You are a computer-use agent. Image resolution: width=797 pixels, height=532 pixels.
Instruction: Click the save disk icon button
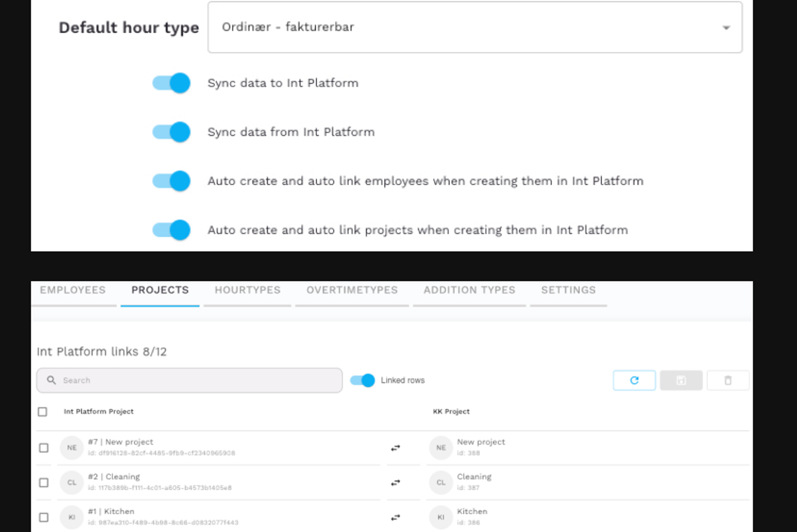click(x=681, y=380)
